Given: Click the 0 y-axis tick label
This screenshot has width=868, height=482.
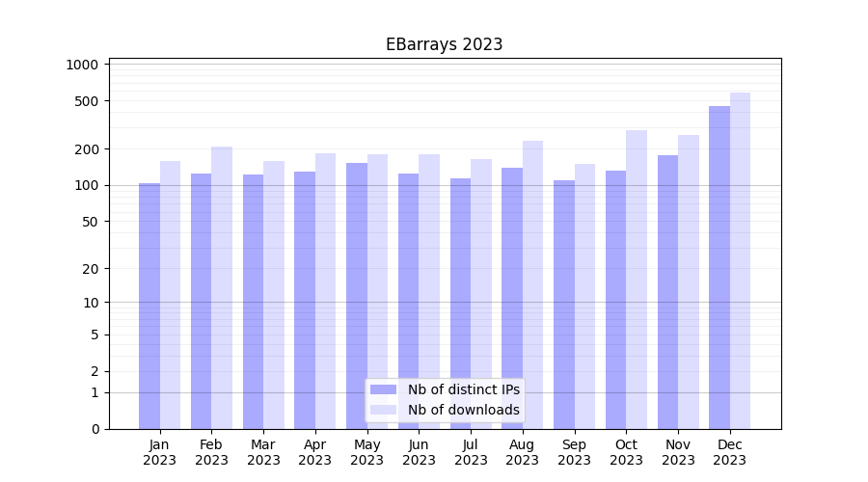Looking at the screenshot, I should click(95, 429).
